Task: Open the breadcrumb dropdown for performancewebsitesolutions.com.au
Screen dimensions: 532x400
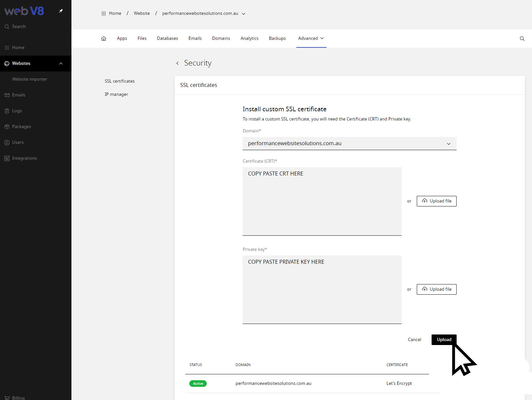Action: coord(243,14)
